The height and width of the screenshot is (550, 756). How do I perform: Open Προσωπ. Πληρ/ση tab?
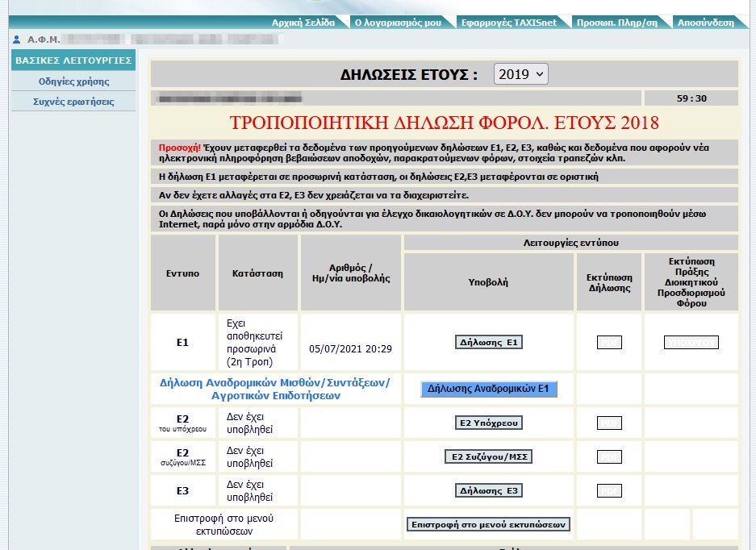click(617, 23)
